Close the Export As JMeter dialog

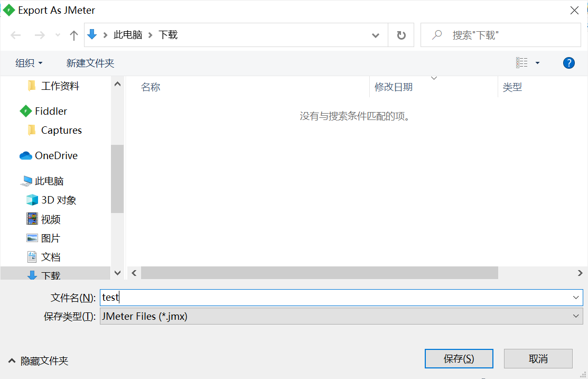coord(574,11)
